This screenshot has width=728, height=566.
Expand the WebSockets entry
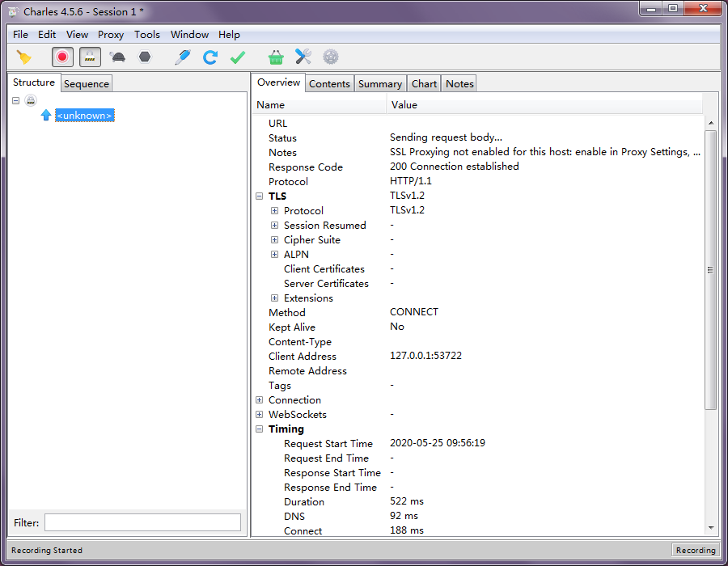coord(260,414)
